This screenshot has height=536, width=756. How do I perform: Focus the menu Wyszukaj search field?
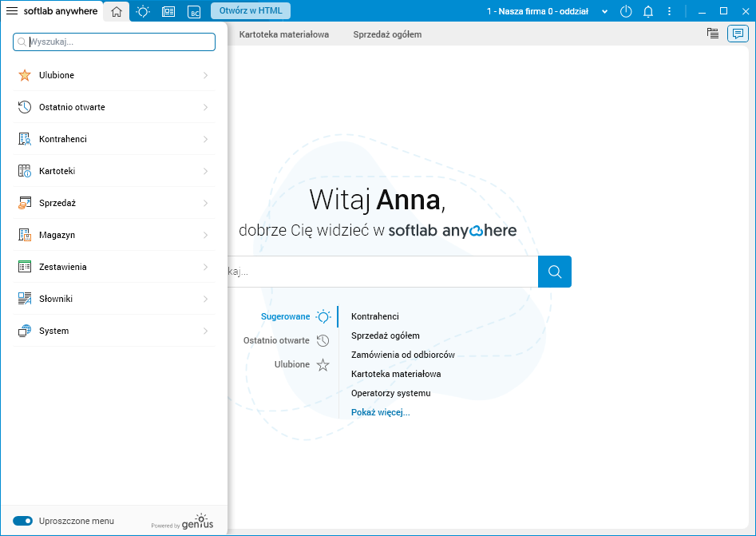[114, 42]
